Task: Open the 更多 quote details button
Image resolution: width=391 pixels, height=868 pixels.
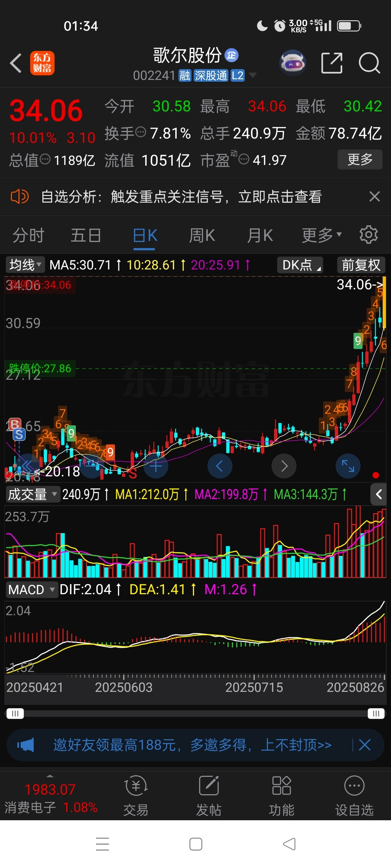Action: click(x=360, y=159)
